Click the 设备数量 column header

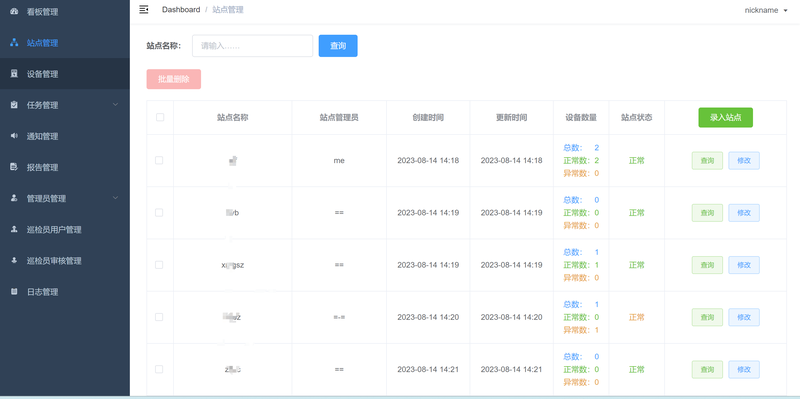coord(581,117)
